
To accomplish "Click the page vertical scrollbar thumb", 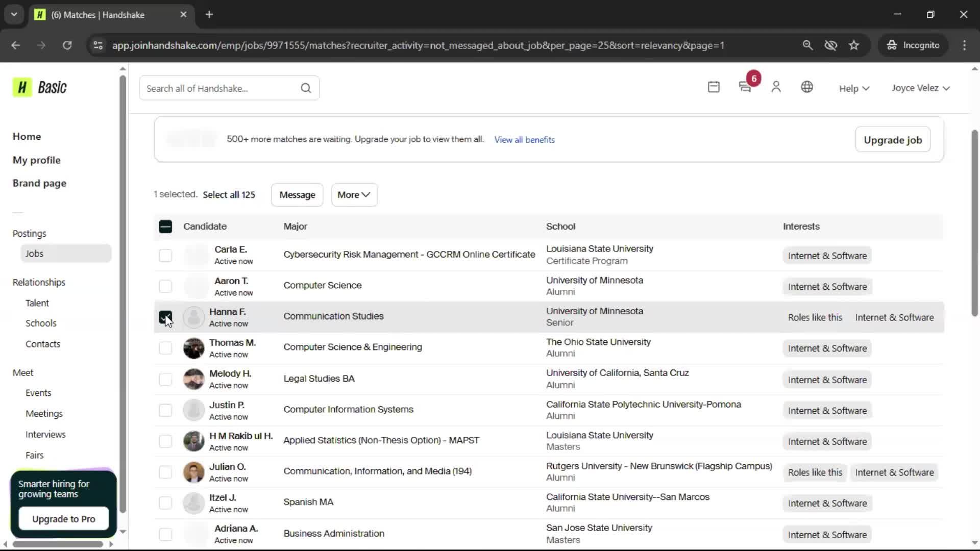I will (x=974, y=223).
